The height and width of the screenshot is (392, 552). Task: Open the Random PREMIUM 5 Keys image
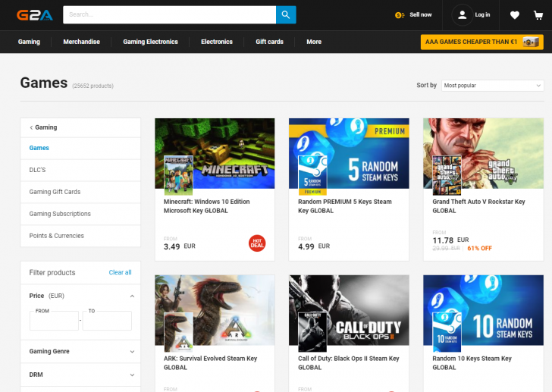pyautogui.click(x=349, y=153)
